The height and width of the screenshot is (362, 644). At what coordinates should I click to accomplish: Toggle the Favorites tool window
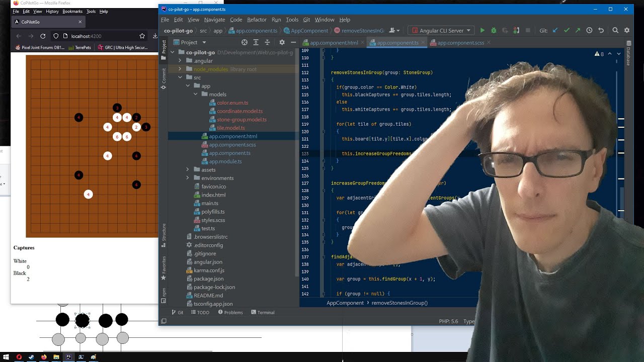click(164, 268)
